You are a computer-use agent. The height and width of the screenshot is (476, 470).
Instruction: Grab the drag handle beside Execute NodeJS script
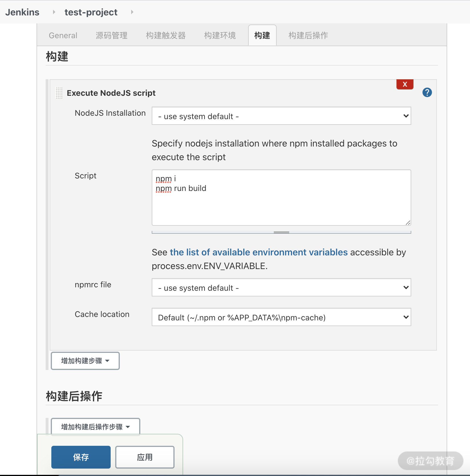(x=59, y=93)
